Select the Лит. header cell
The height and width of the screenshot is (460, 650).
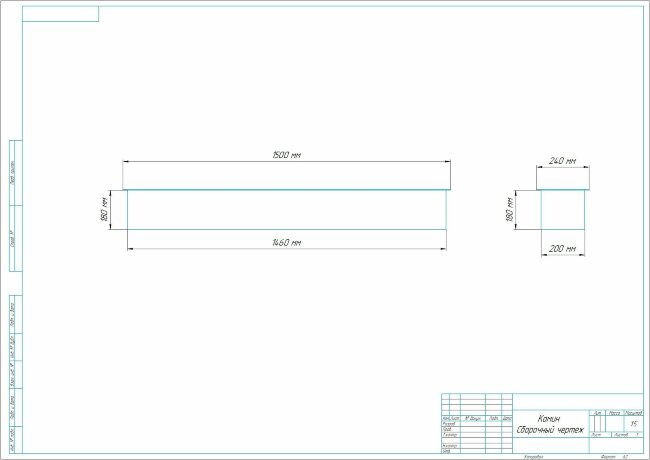tap(597, 412)
